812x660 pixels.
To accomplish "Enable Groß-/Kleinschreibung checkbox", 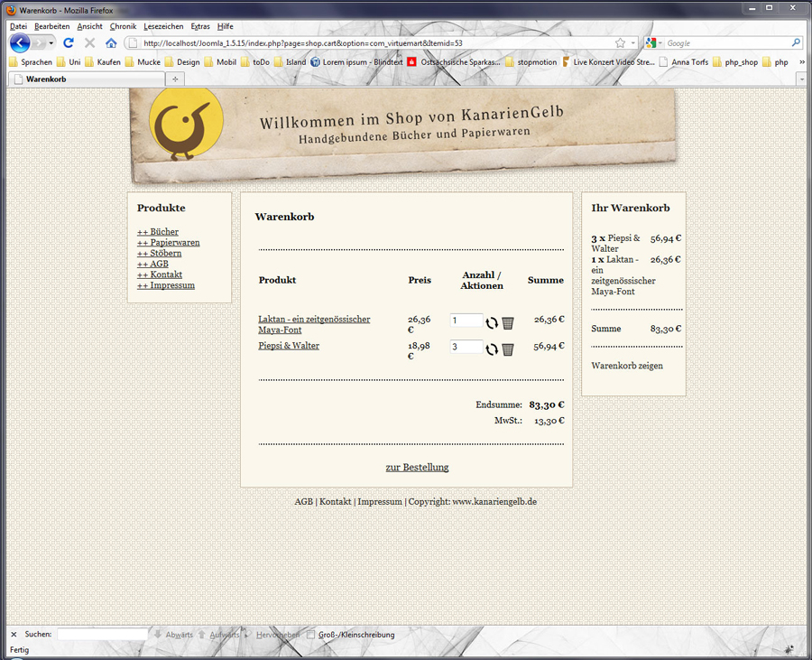I will click(311, 635).
